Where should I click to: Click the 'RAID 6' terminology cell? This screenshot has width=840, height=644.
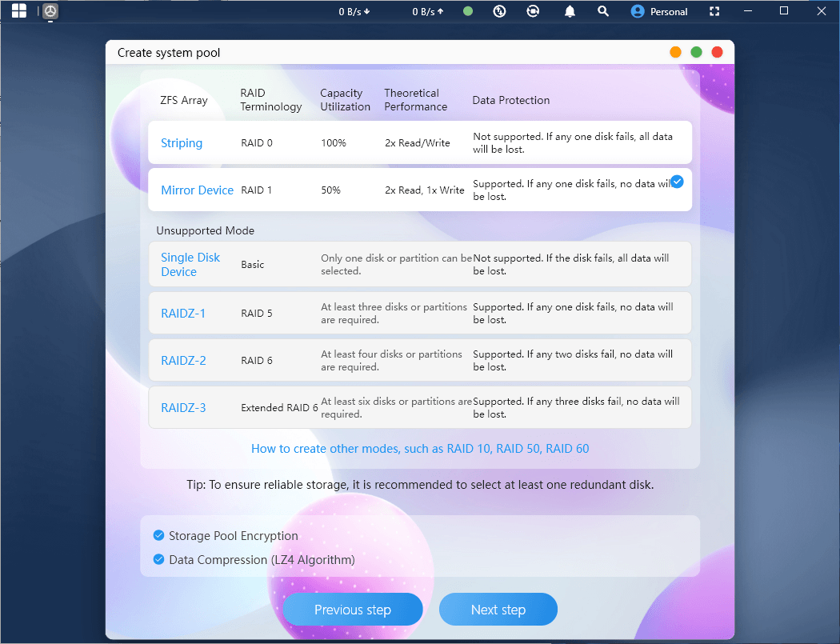point(257,361)
